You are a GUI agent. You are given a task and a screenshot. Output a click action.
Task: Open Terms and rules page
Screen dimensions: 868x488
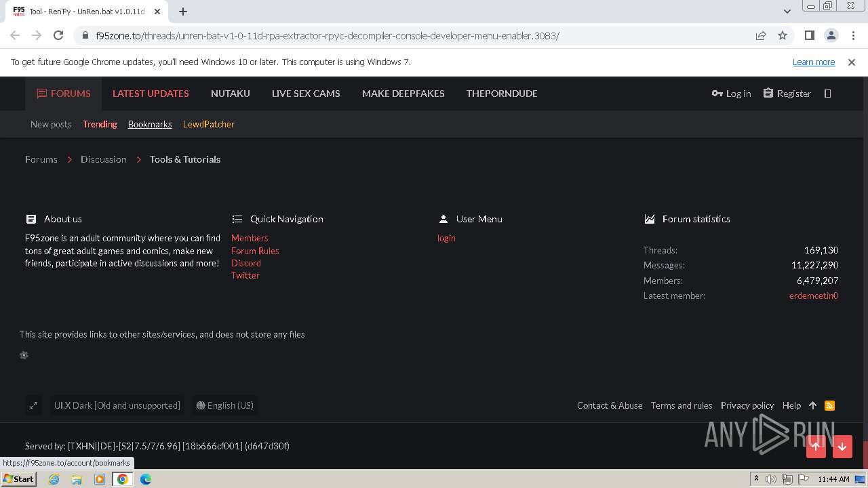pyautogui.click(x=682, y=405)
